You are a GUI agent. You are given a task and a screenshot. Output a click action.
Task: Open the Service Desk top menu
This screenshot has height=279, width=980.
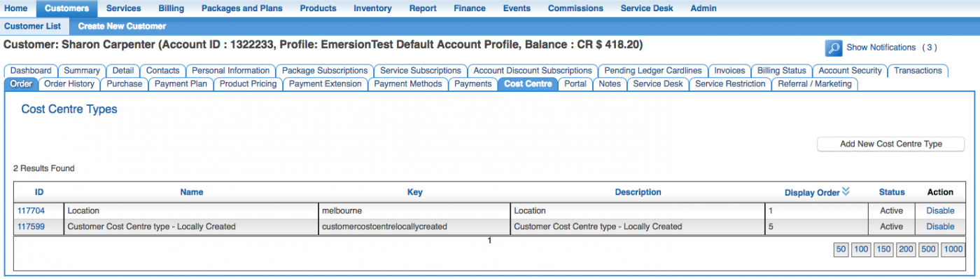647,8
